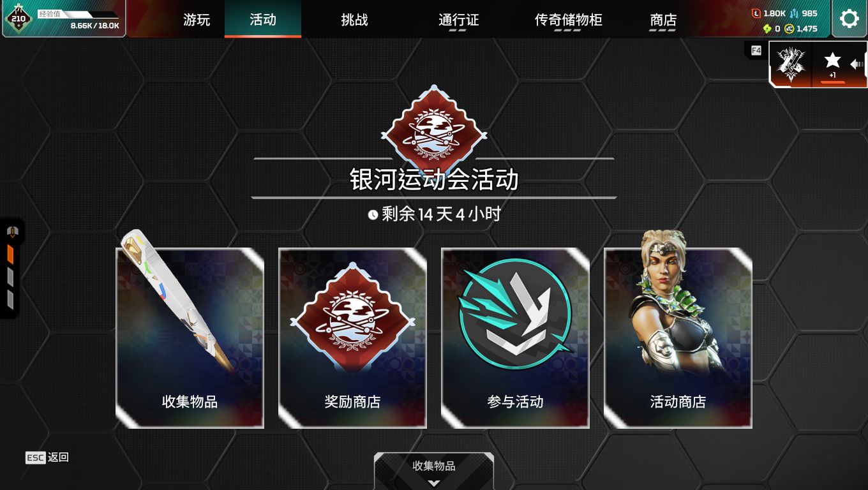Click the Legend Tokens counter 1.80K

coord(768,13)
